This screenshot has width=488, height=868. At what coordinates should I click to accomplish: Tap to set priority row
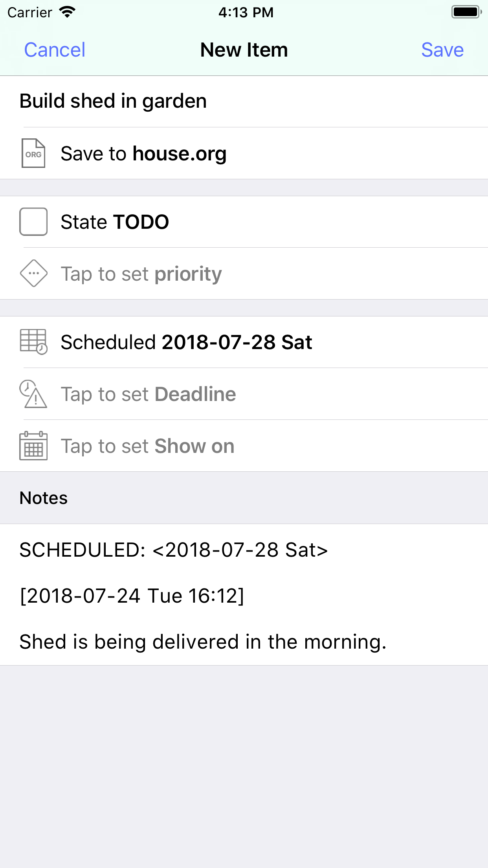tap(244, 274)
